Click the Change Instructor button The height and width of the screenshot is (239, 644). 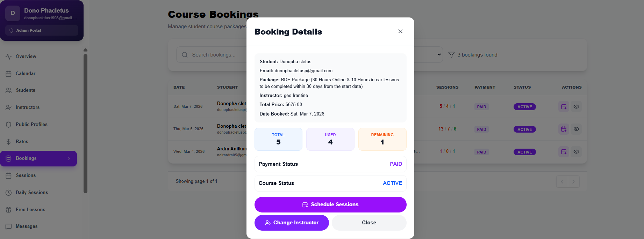292,223
